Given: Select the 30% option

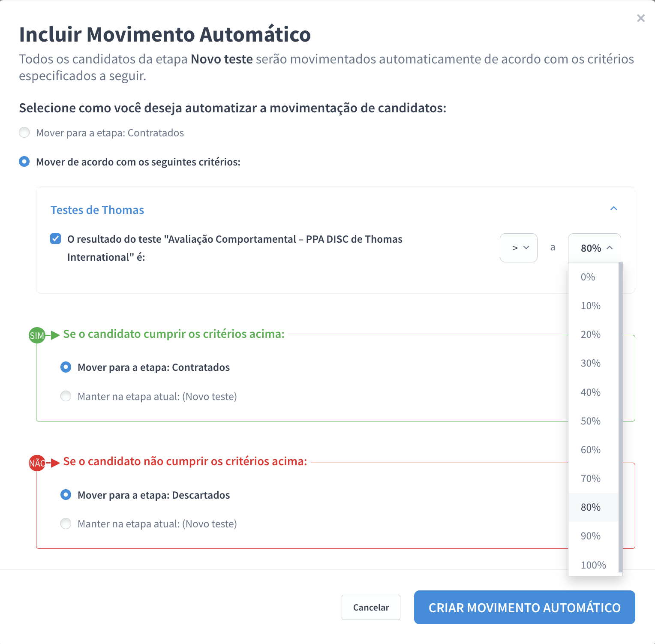Looking at the screenshot, I should tap(590, 363).
